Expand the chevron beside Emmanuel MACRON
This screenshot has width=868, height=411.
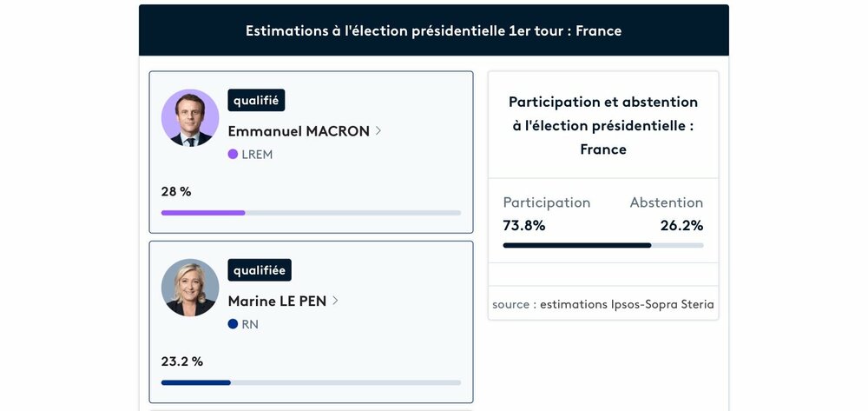click(378, 131)
